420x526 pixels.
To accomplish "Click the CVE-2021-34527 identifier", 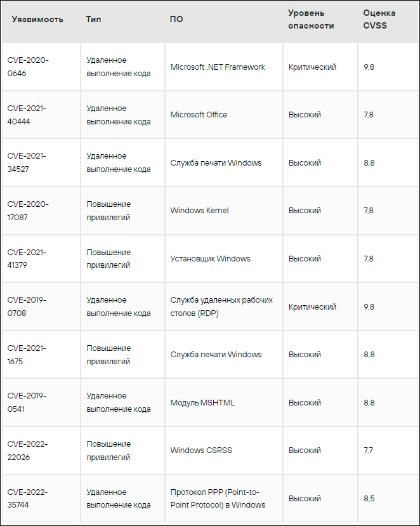I will (27, 162).
